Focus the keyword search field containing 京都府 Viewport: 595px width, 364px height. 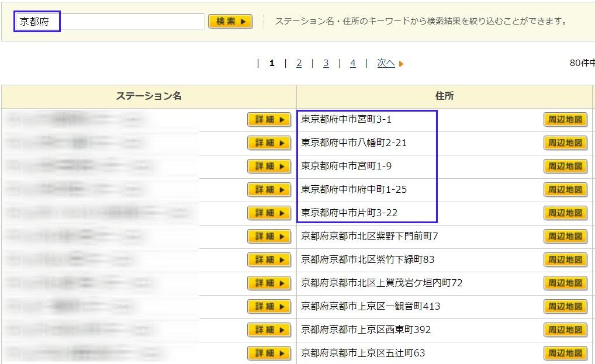pos(110,22)
